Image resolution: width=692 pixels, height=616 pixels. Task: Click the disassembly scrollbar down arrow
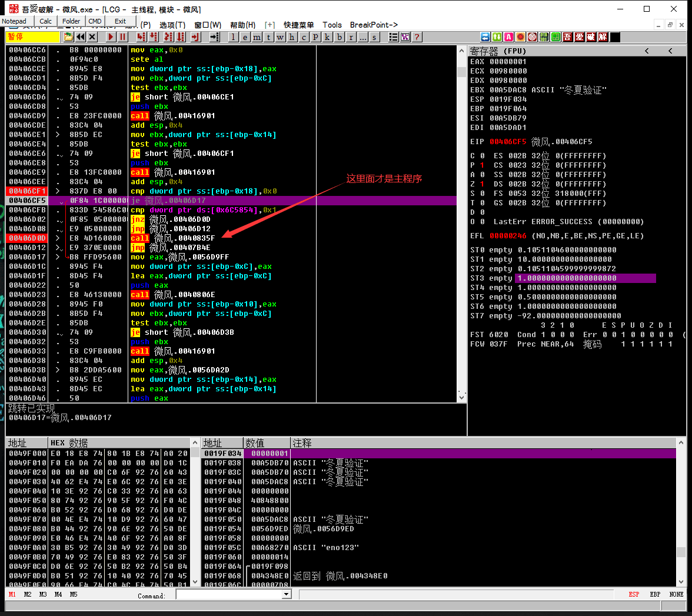[x=461, y=397]
